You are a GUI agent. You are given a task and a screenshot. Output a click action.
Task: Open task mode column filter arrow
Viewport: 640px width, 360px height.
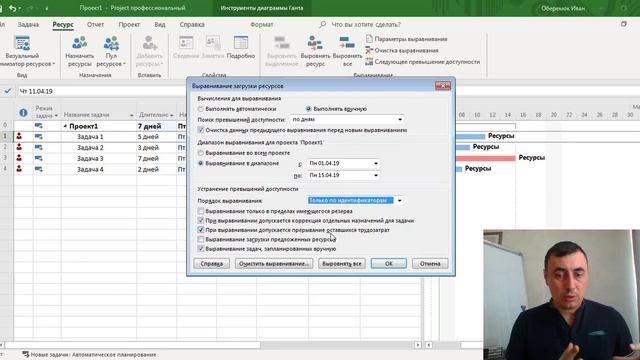(56, 116)
